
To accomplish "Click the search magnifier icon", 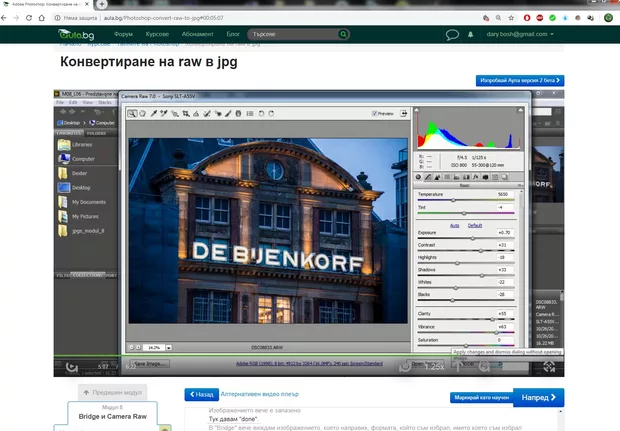I will (x=345, y=34).
